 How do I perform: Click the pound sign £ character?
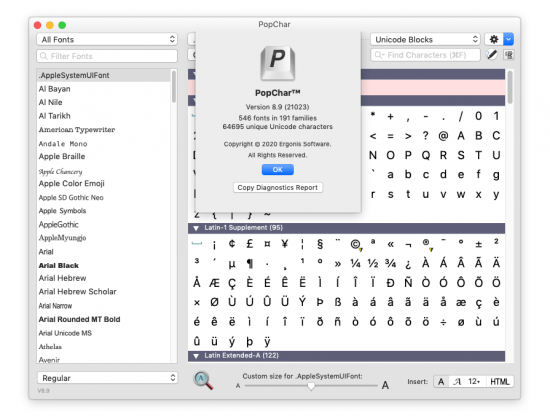pos(249,244)
